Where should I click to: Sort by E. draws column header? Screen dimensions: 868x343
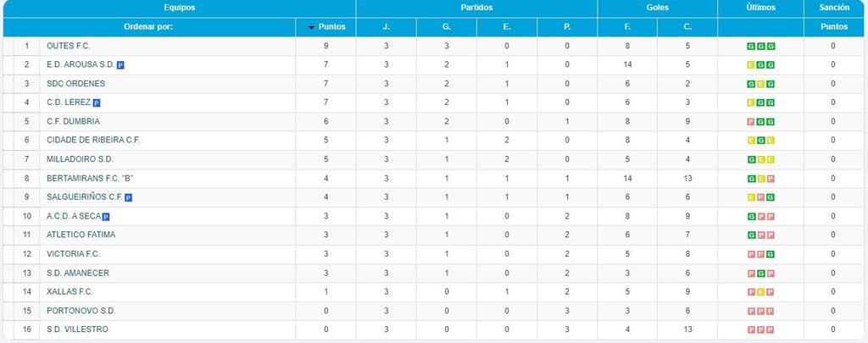coord(507,27)
